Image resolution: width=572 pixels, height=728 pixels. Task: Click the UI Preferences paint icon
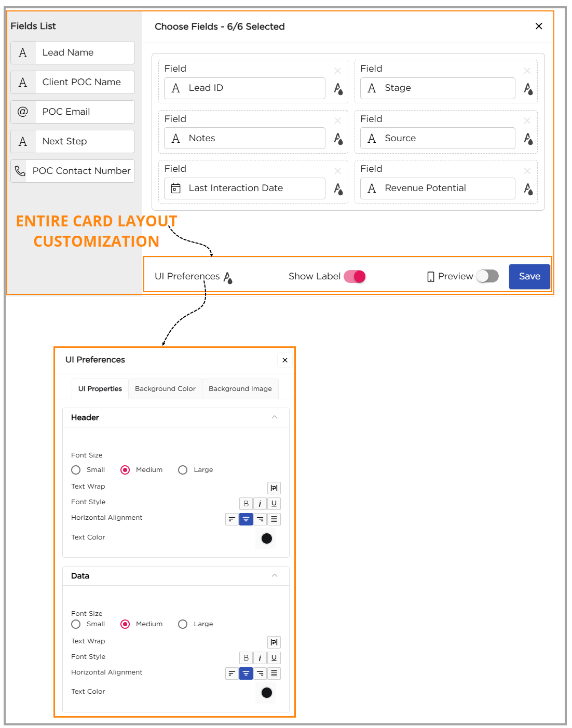click(228, 278)
